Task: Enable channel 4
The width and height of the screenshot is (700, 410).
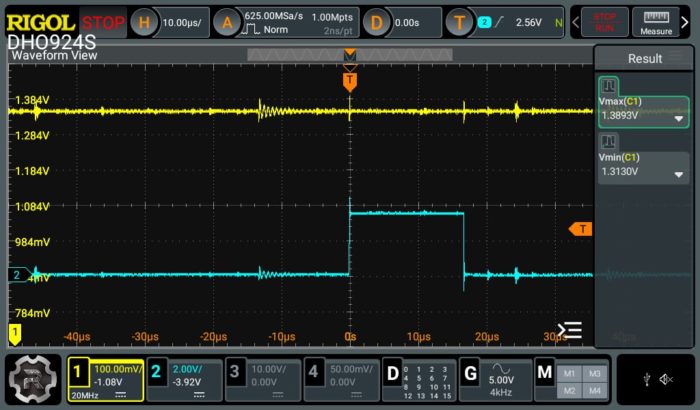Action: point(314,370)
